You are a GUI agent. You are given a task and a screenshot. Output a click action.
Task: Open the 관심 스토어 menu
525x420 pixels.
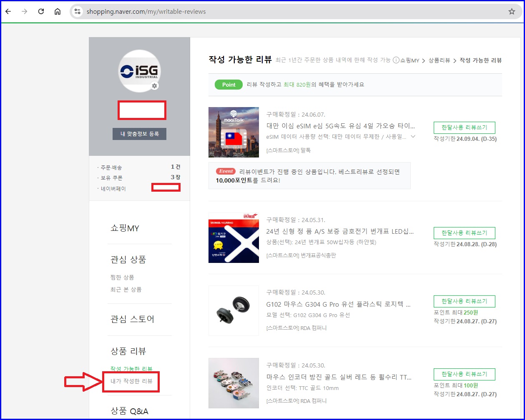pyautogui.click(x=133, y=319)
